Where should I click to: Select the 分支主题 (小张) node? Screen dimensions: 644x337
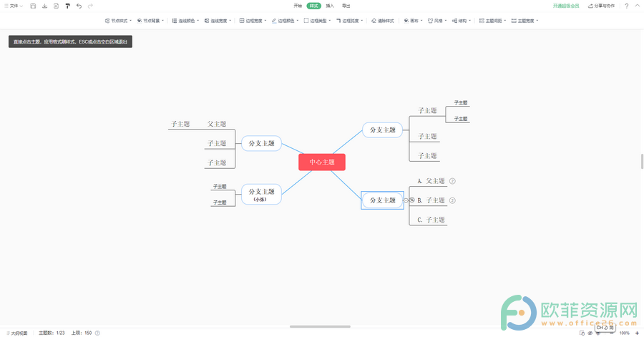point(261,194)
